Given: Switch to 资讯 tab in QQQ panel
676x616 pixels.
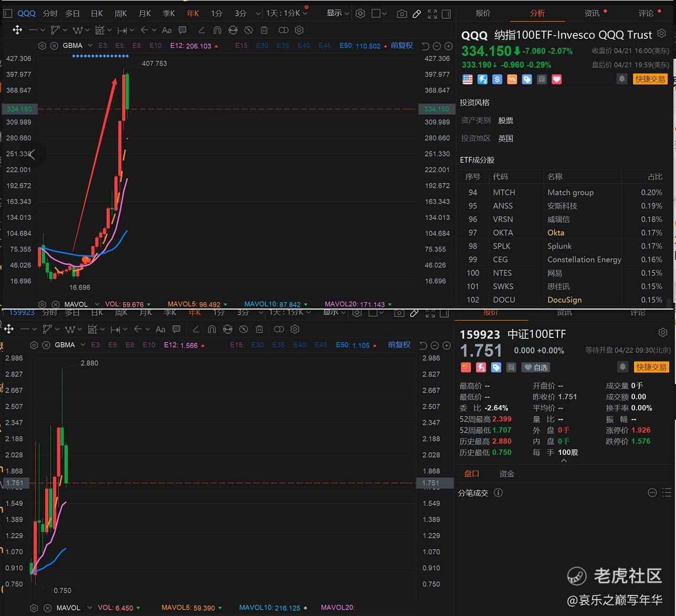Looking at the screenshot, I should coord(592,13).
